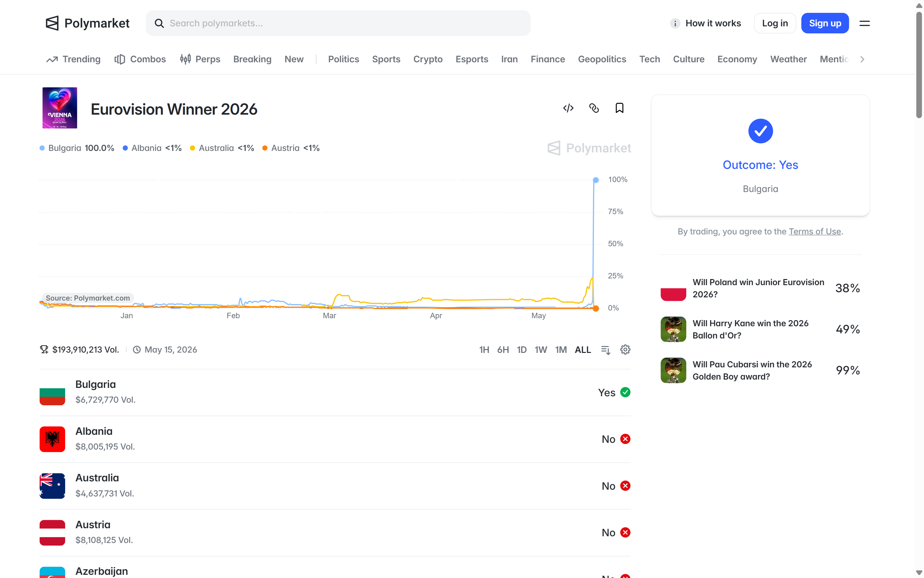
Task: Select the 1W chart range
Action: point(541,350)
